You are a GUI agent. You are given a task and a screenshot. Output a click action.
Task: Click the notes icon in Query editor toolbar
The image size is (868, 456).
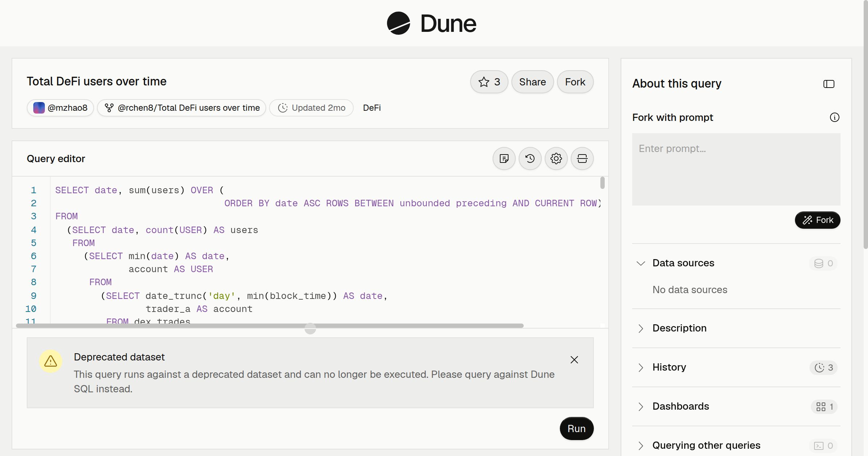pyautogui.click(x=504, y=159)
